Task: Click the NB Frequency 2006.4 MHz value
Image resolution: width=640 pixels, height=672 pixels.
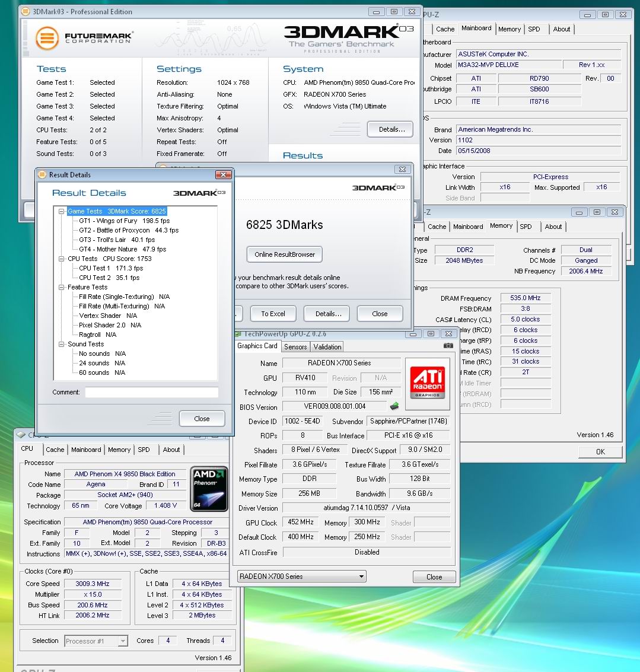Action: [x=586, y=271]
